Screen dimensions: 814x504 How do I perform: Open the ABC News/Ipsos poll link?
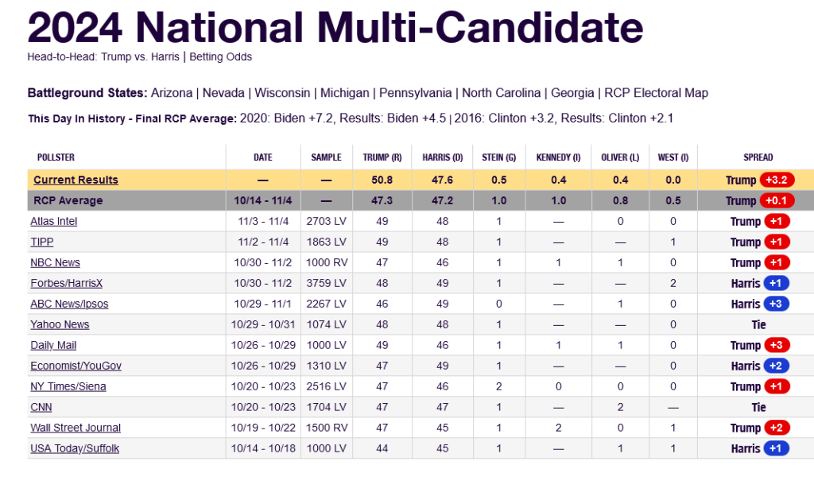[69, 304]
